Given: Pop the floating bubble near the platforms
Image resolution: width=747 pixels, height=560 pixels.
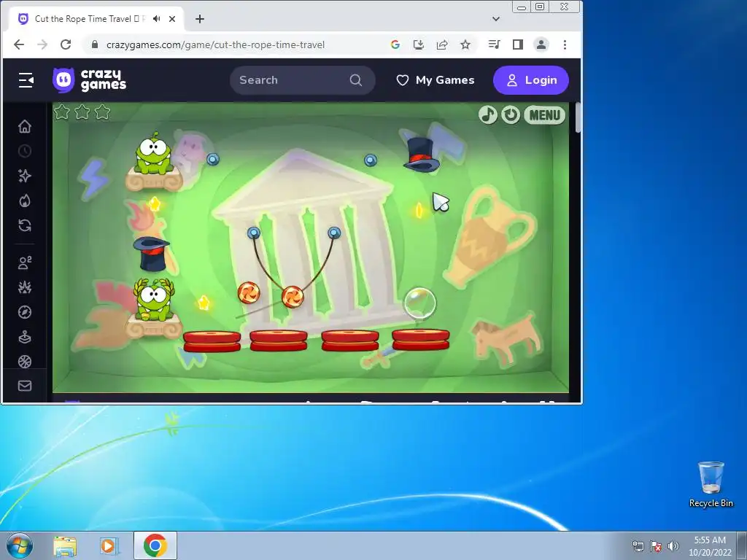Looking at the screenshot, I should coord(419,303).
